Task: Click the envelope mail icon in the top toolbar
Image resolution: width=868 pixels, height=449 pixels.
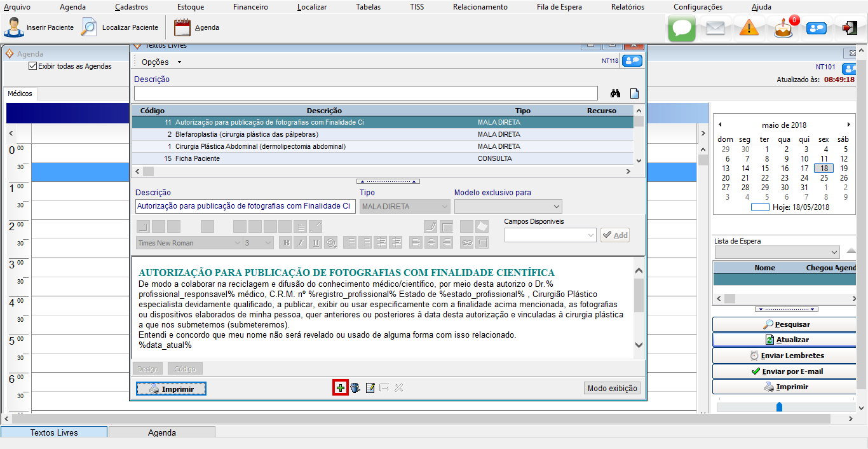Action: pos(715,29)
